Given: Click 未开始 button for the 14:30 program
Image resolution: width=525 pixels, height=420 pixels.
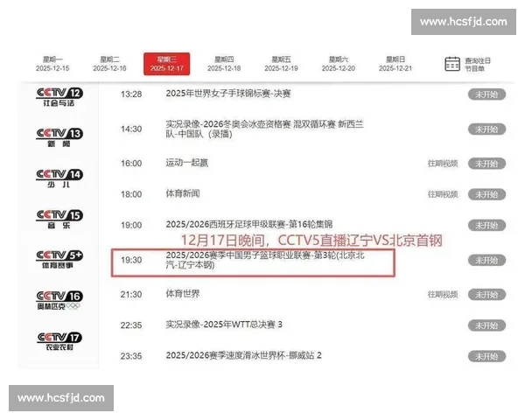Looking at the screenshot, I should [486, 129].
